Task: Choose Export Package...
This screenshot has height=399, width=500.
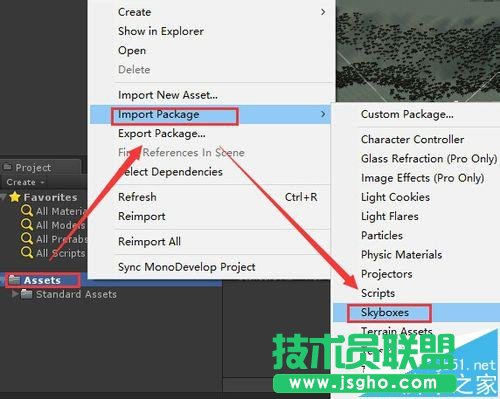Action: pos(211,134)
